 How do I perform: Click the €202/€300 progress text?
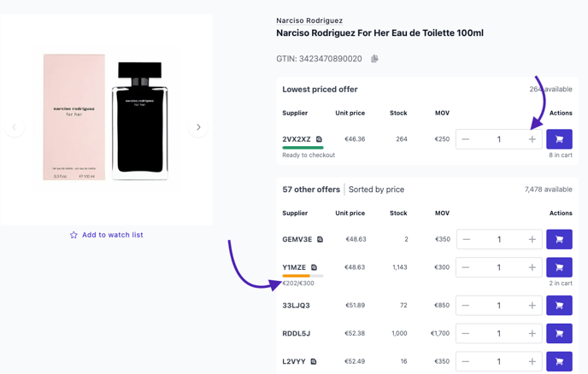click(x=298, y=283)
